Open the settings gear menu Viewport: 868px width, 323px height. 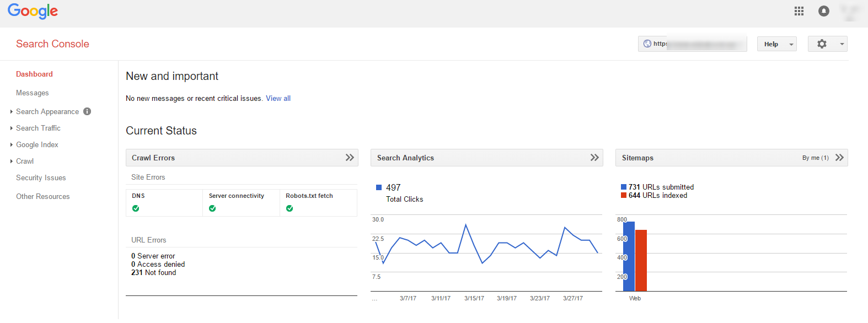pyautogui.click(x=827, y=44)
